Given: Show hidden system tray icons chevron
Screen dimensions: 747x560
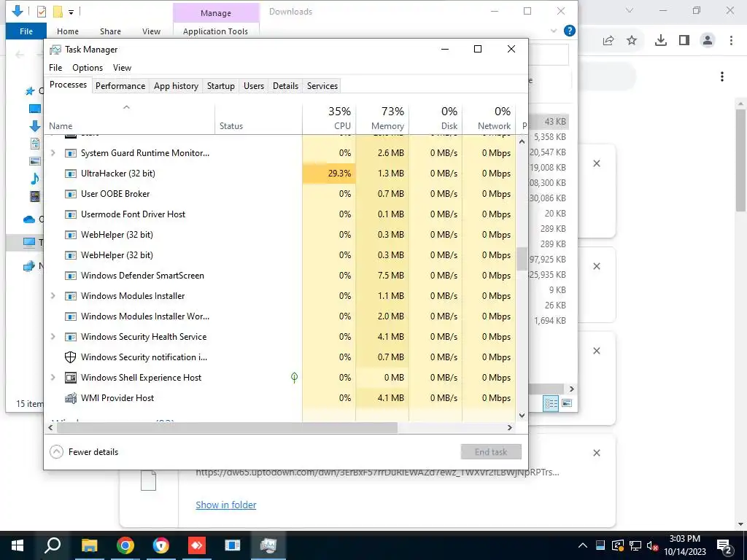Looking at the screenshot, I should click(x=582, y=545).
